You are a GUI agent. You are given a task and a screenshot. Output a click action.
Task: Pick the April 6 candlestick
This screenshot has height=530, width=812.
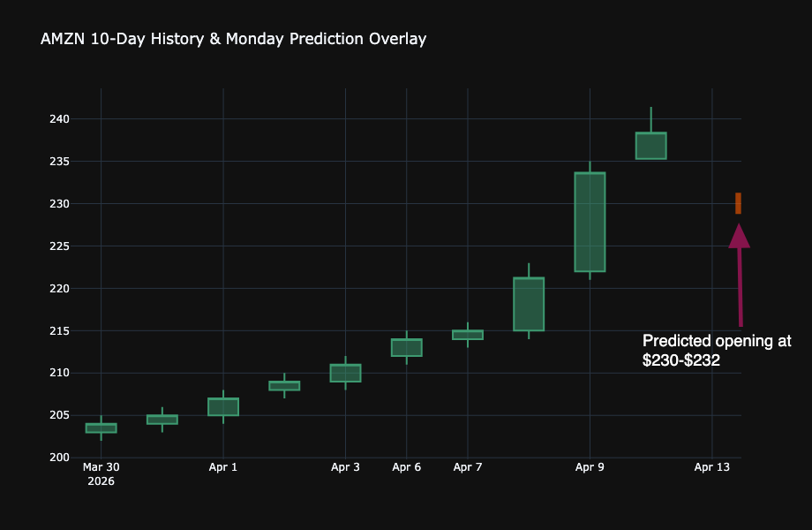pos(406,347)
